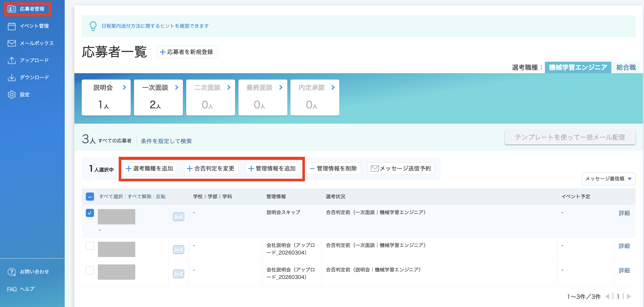Expand the 一次面談 stage card chevron
644x307 pixels.
[177, 87]
